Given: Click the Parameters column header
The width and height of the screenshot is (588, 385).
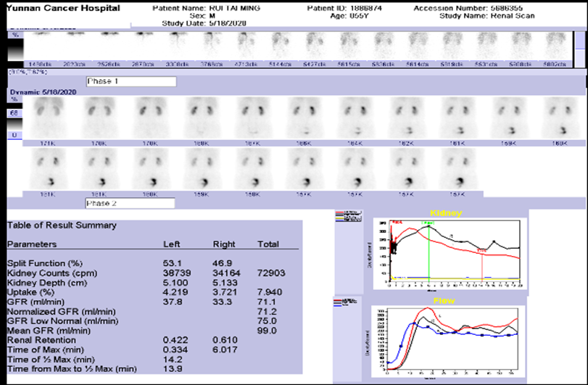Looking at the screenshot, I should (x=32, y=244).
